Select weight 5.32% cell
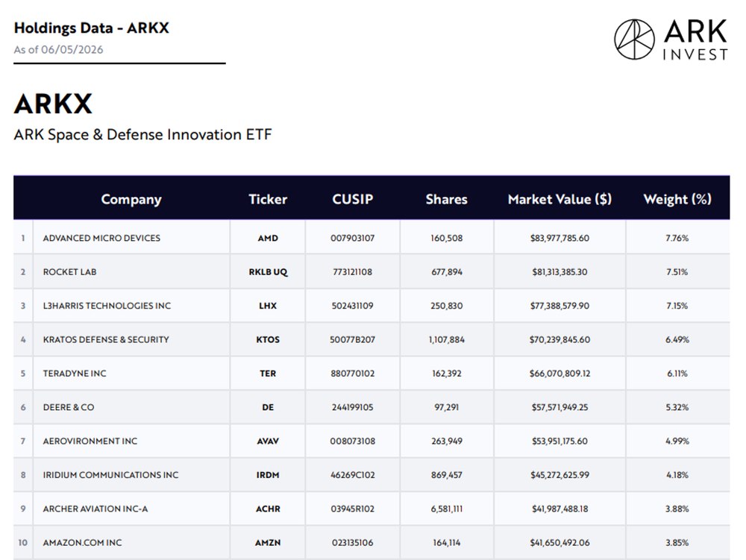Image resolution: width=746 pixels, height=560 pixels. click(677, 407)
